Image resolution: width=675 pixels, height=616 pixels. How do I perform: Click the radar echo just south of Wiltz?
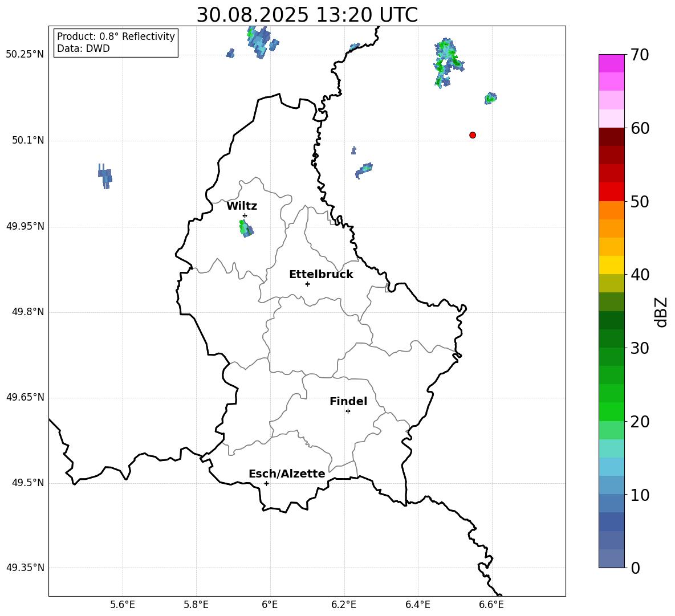[246, 229]
